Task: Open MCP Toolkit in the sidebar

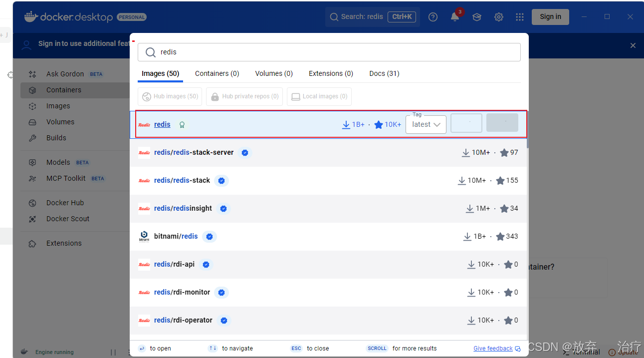Action: tap(66, 178)
